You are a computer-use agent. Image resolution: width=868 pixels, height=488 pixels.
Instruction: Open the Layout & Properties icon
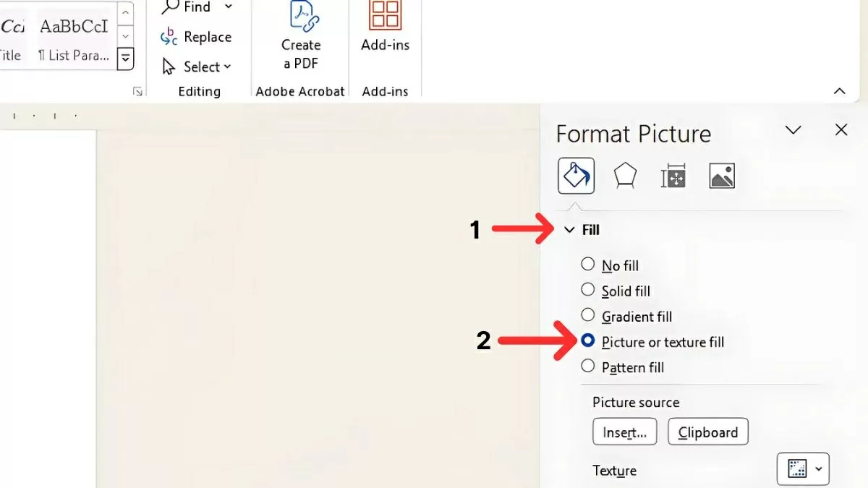tap(673, 176)
